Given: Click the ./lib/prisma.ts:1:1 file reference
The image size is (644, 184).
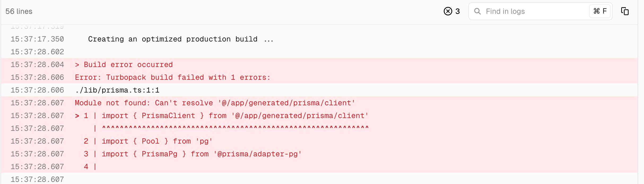Looking at the screenshot, I should pyautogui.click(x=117, y=90).
